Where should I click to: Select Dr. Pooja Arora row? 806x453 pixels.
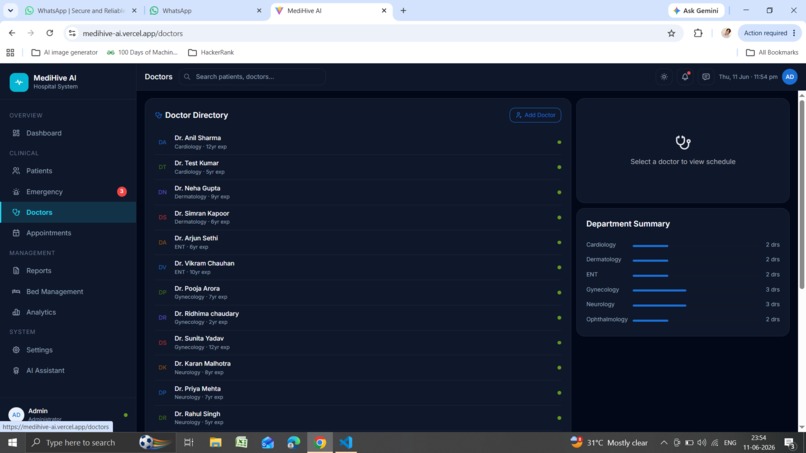coord(358,293)
